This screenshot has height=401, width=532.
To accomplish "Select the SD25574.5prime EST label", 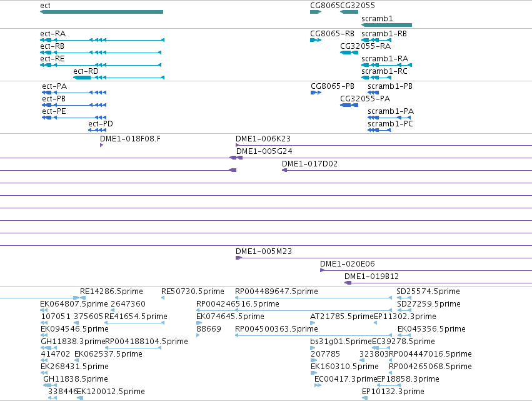I will pyautogui.click(x=428, y=292).
